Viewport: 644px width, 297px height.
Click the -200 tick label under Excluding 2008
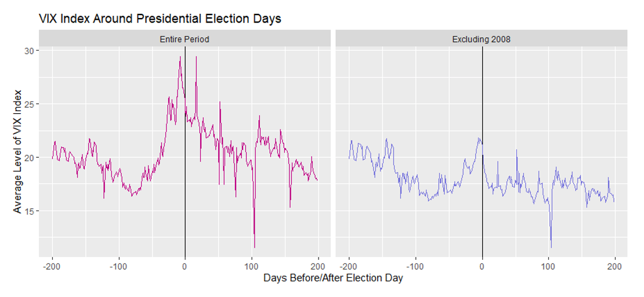click(x=349, y=266)
